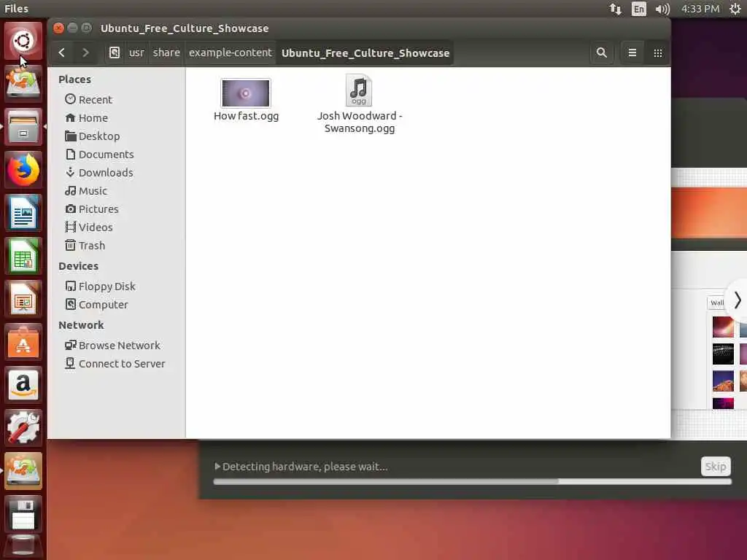Go forward in folder history

(x=85, y=52)
